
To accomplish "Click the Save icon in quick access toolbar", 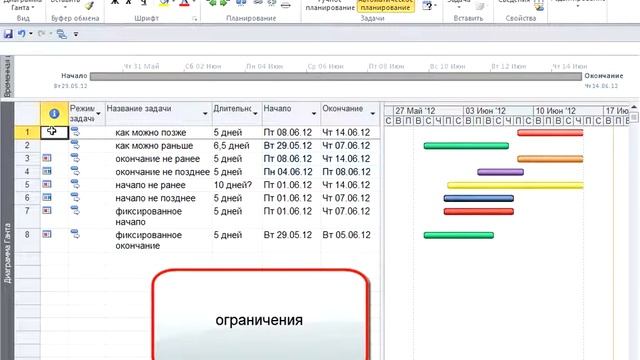I will point(8,34).
